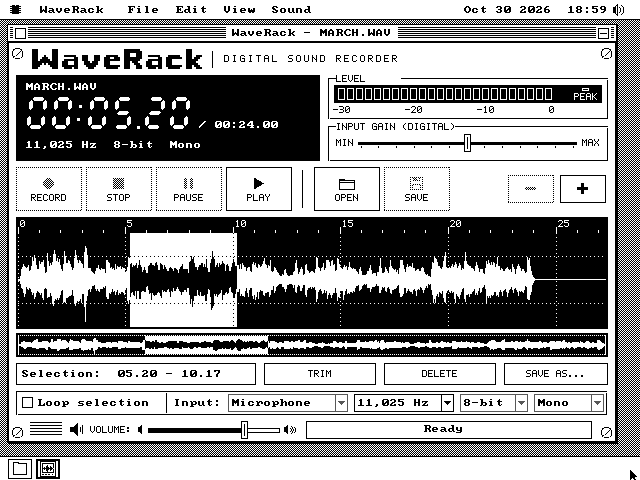Click the total duration 00:24.00
This screenshot has height=480, width=640.
click(246, 124)
